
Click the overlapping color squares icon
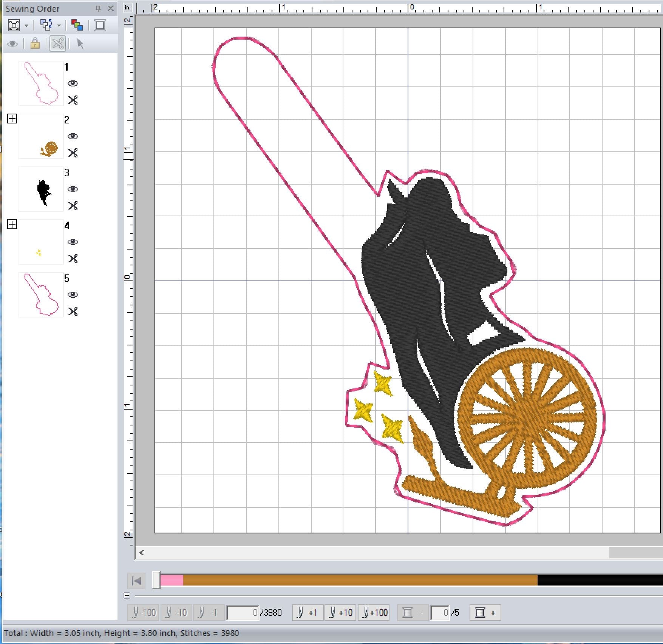[x=77, y=25]
